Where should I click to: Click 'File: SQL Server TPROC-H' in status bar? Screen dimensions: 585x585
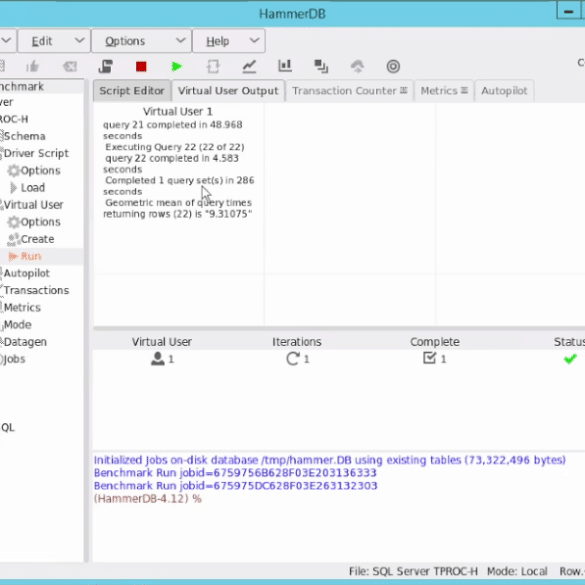[413, 571]
